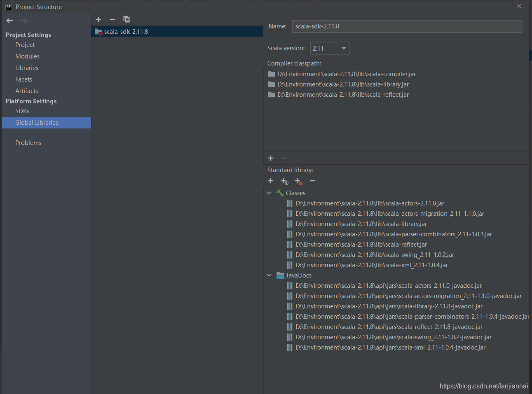The image size is (532, 394).
Task: Open Artifacts settings
Action: click(26, 91)
